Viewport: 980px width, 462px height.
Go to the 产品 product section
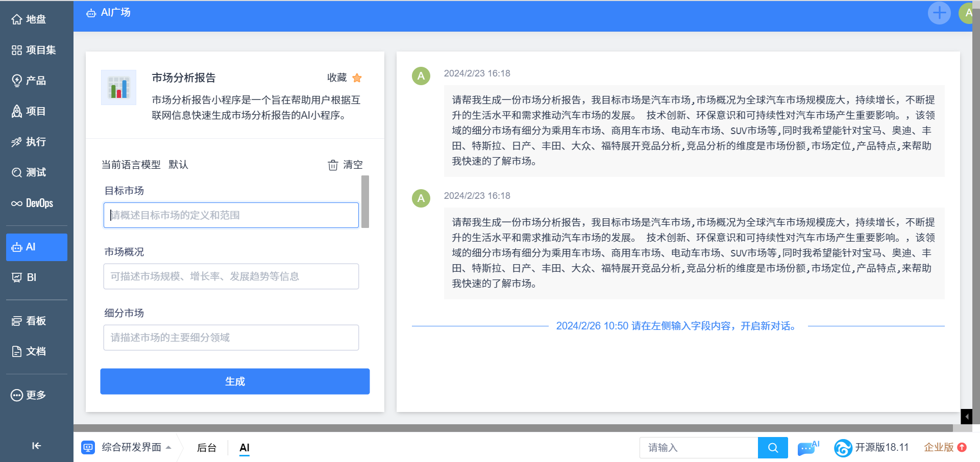29,81
